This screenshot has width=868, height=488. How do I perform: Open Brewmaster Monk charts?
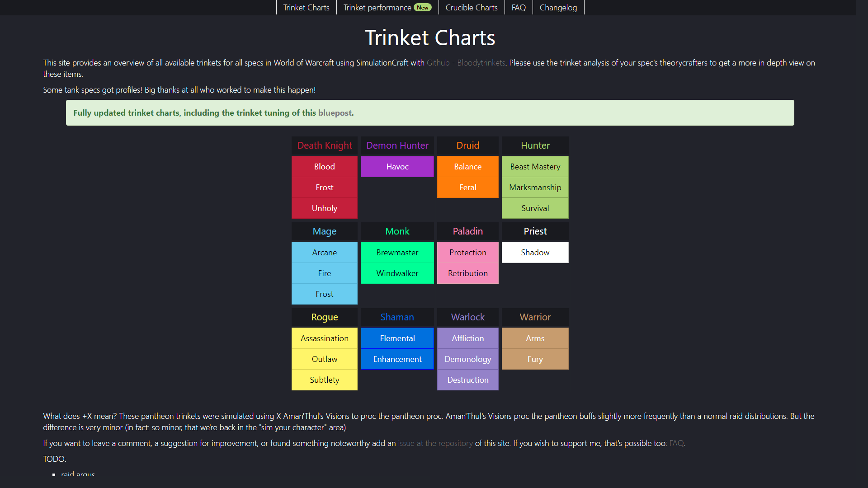[x=397, y=253]
